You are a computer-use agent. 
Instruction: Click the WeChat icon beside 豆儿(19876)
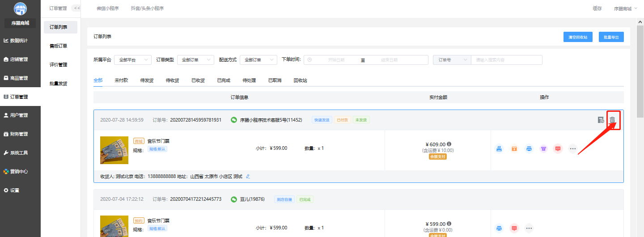(x=233, y=199)
